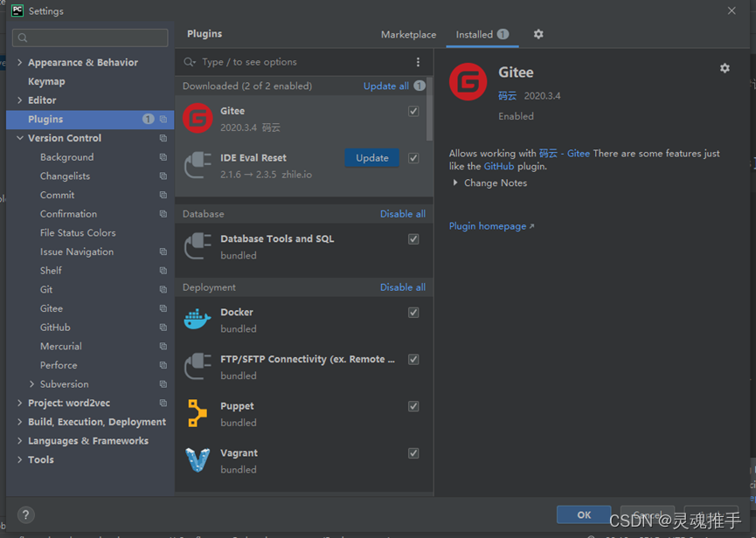Click the large Gitee logo in details pane

(x=468, y=82)
